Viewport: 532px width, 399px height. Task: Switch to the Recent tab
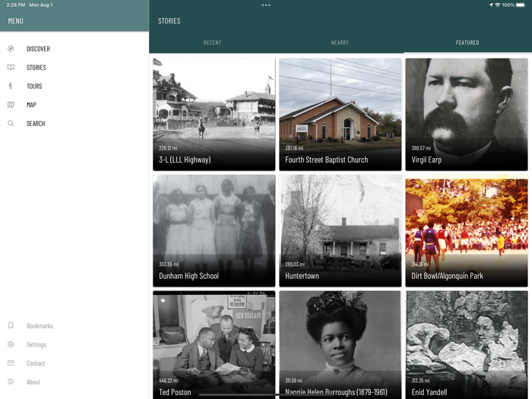[212, 43]
